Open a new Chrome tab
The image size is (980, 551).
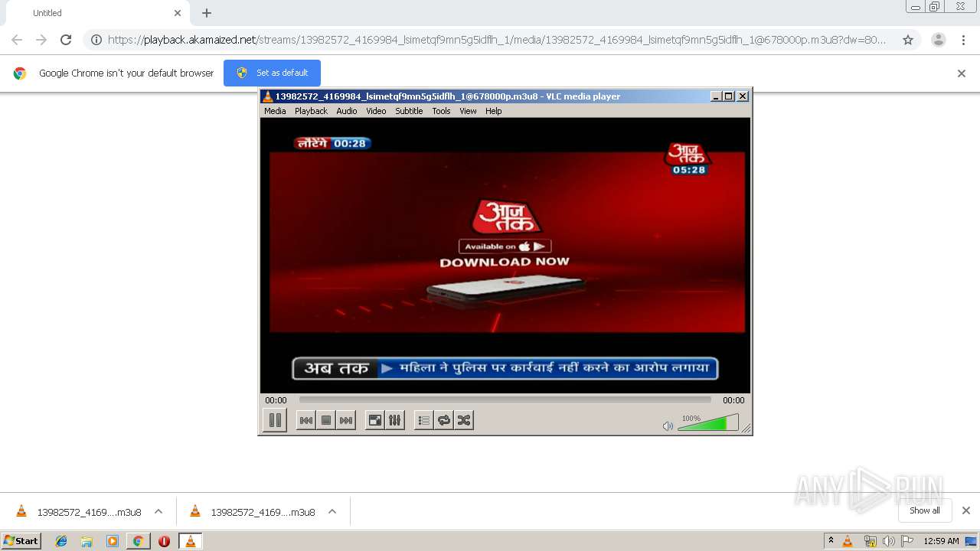tap(207, 13)
